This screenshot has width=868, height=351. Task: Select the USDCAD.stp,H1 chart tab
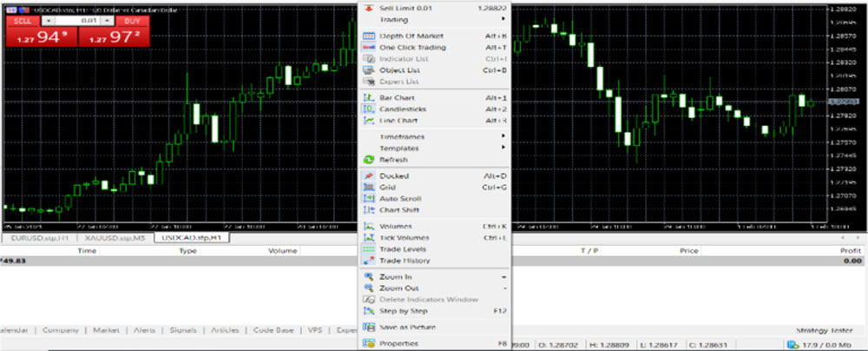(x=192, y=238)
